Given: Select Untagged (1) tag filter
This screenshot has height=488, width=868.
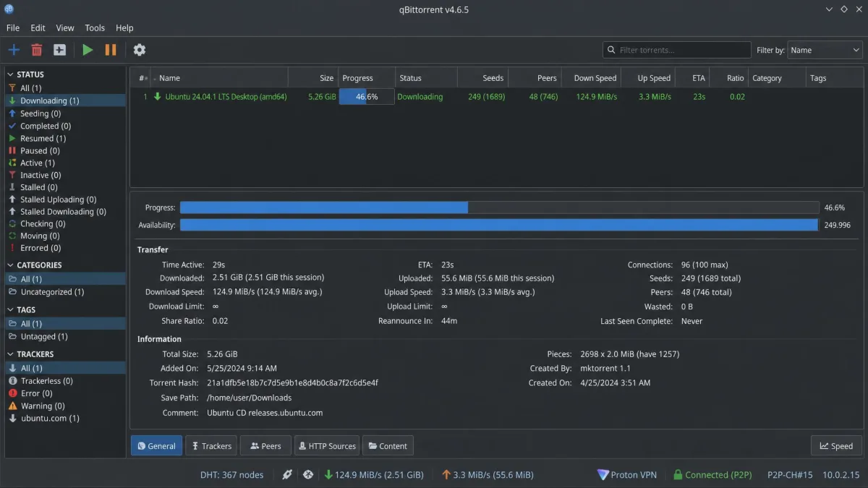Looking at the screenshot, I should 65,337.
